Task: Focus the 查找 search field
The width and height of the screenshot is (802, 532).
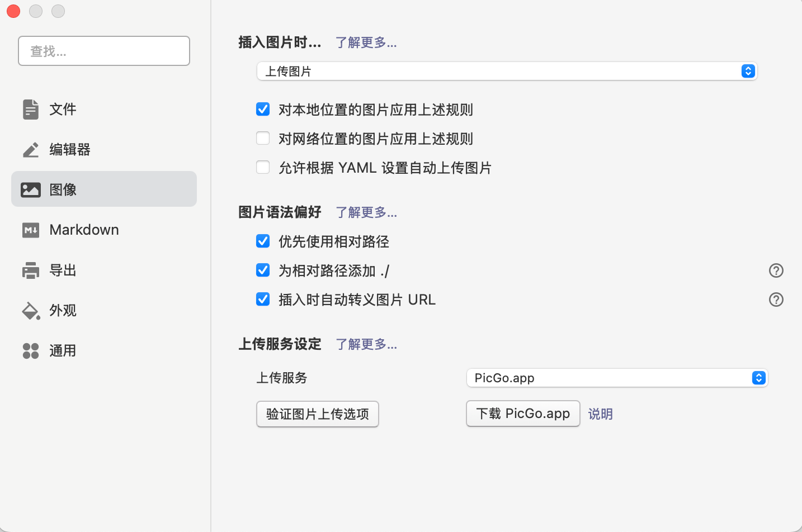Action: [x=104, y=51]
